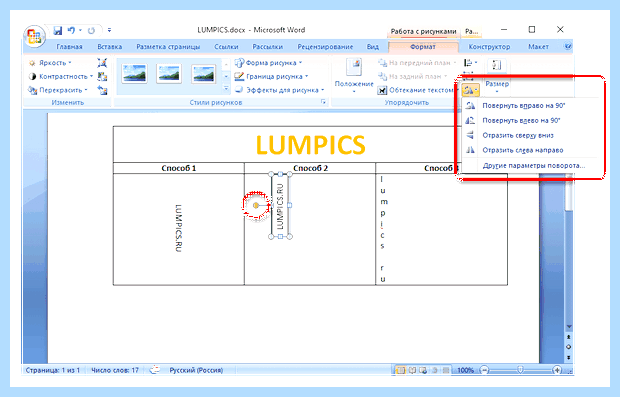This screenshot has width=620, height=397.
Task: Click the Страница: 1 из 1 status indicator
Action: 53,370
